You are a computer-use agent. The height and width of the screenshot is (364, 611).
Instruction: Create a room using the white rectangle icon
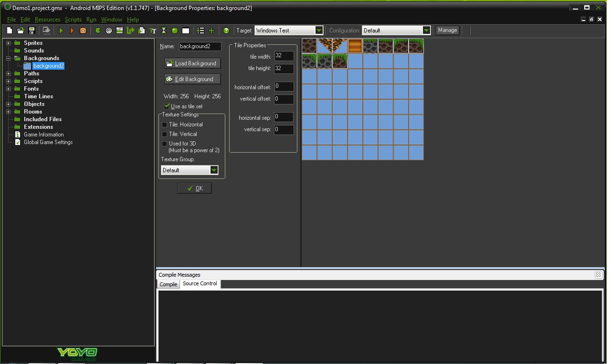186,31
